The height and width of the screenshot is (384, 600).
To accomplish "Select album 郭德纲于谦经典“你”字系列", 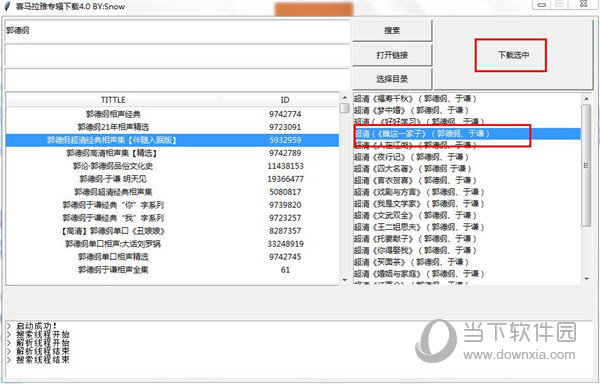I will coord(172,205).
